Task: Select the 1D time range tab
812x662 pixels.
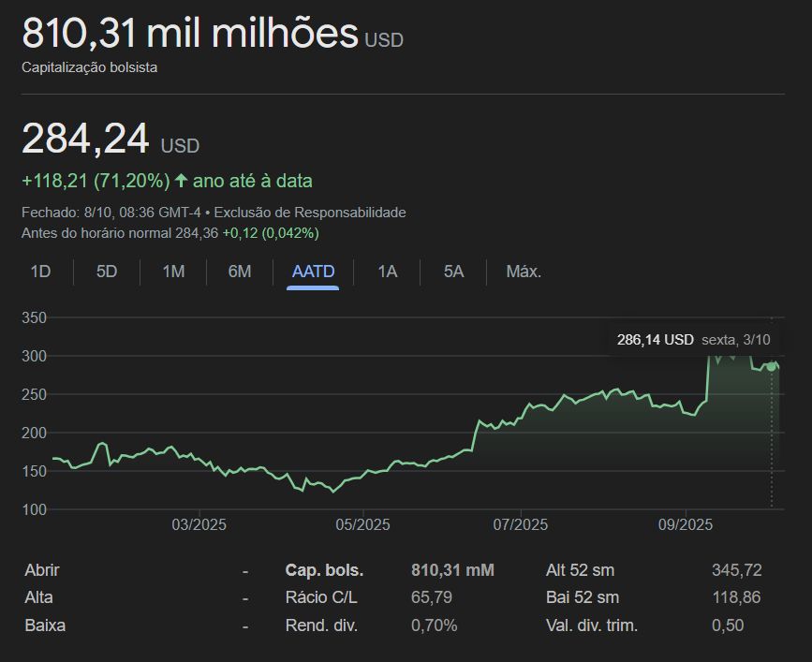Action: 40,272
